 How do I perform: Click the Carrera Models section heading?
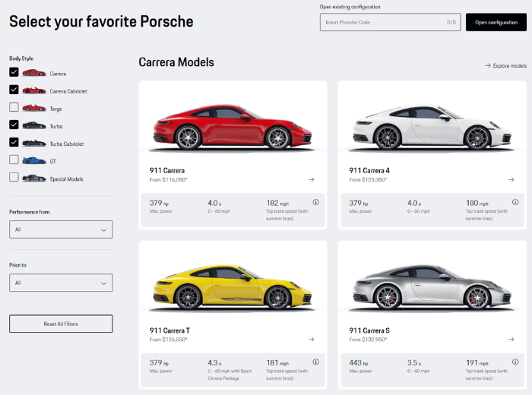[176, 62]
